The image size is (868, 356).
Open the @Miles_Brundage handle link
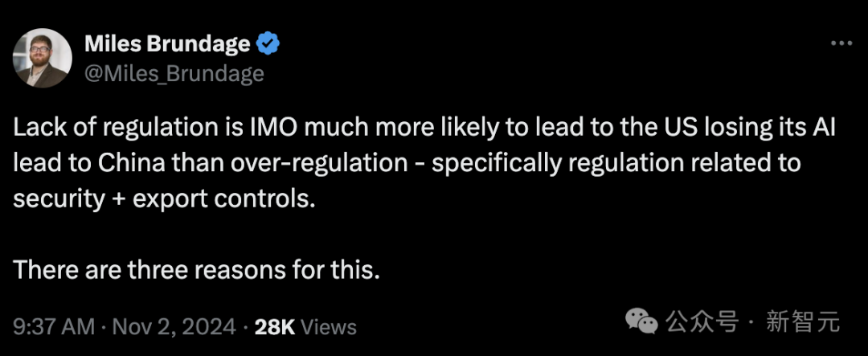[x=174, y=74]
